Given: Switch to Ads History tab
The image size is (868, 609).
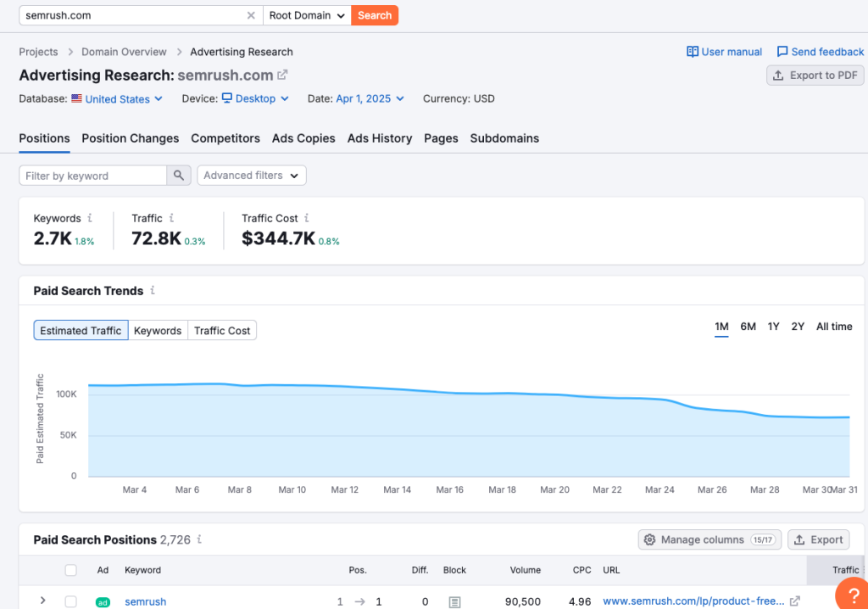Looking at the screenshot, I should (x=380, y=138).
